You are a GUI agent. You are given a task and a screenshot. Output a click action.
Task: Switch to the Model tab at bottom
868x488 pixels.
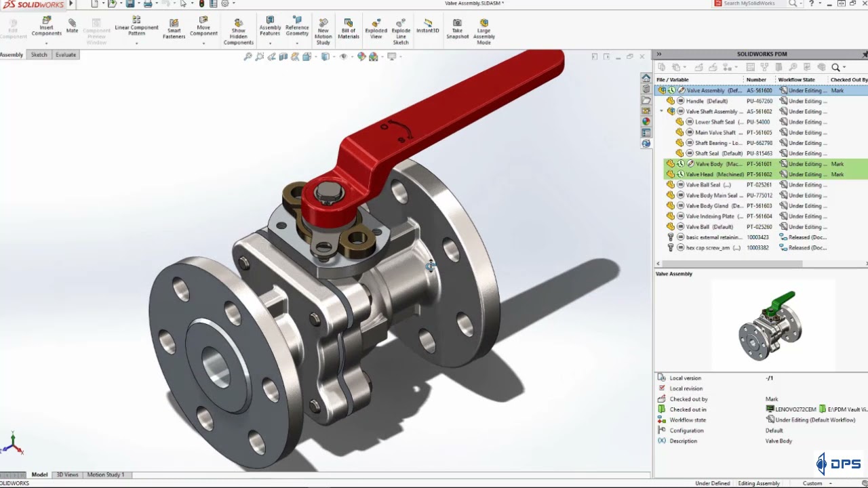pyautogui.click(x=39, y=474)
